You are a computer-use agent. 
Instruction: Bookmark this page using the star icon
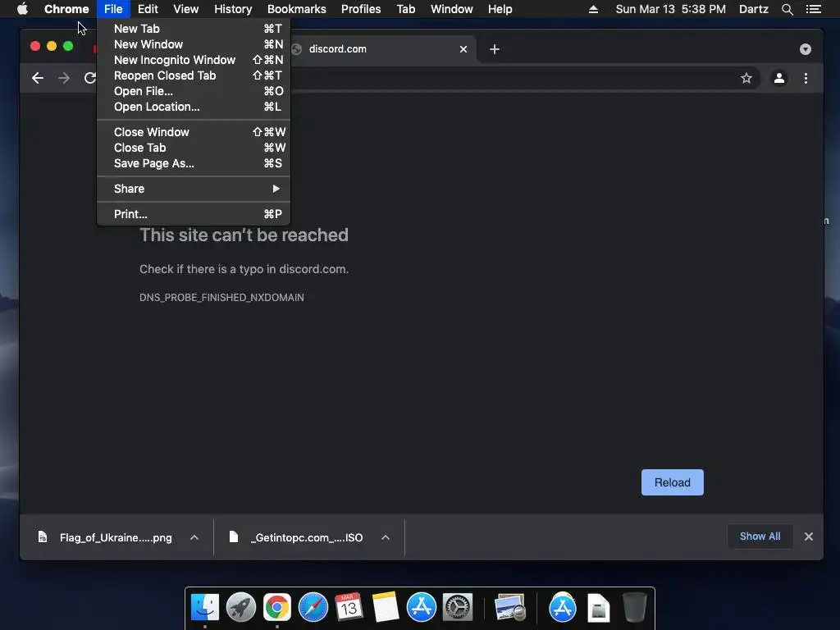tap(746, 78)
